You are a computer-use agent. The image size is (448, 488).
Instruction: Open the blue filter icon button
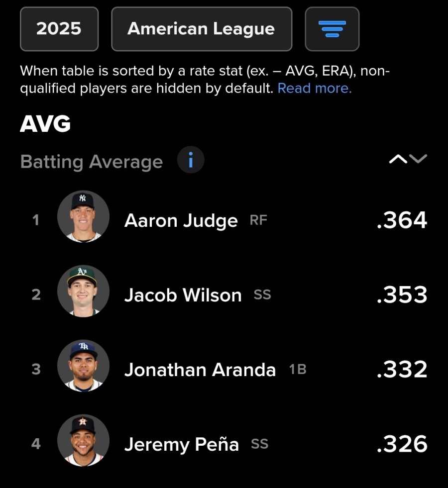coord(332,29)
